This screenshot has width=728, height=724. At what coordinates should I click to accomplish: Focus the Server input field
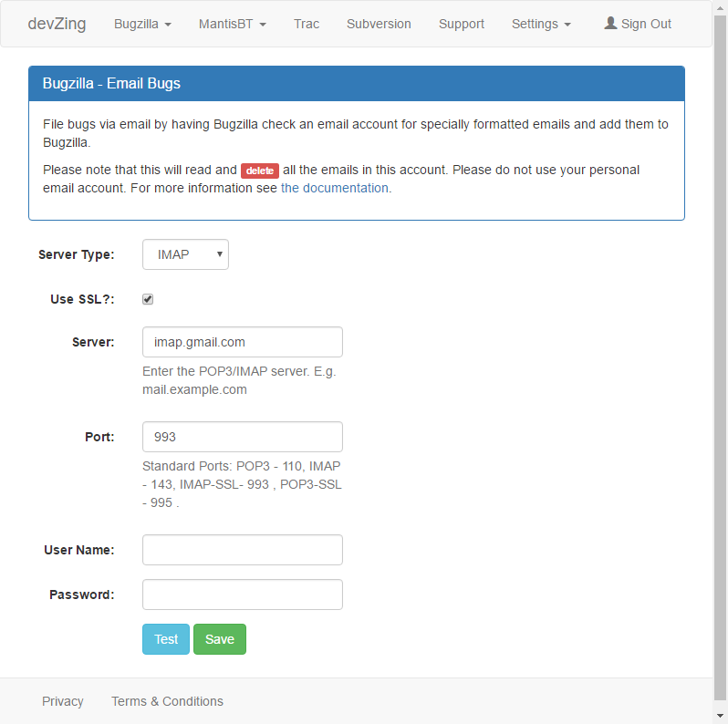(x=243, y=342)
